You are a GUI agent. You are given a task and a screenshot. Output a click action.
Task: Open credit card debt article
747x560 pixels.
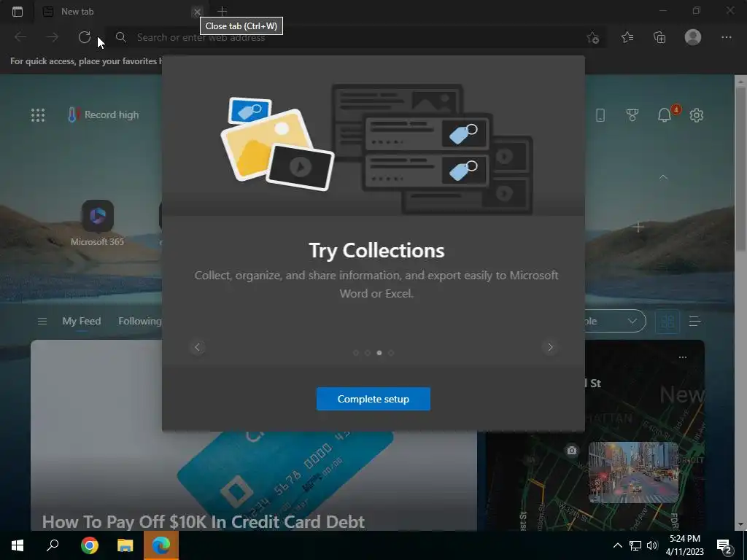pyautogui.click(x=204, y=521)
